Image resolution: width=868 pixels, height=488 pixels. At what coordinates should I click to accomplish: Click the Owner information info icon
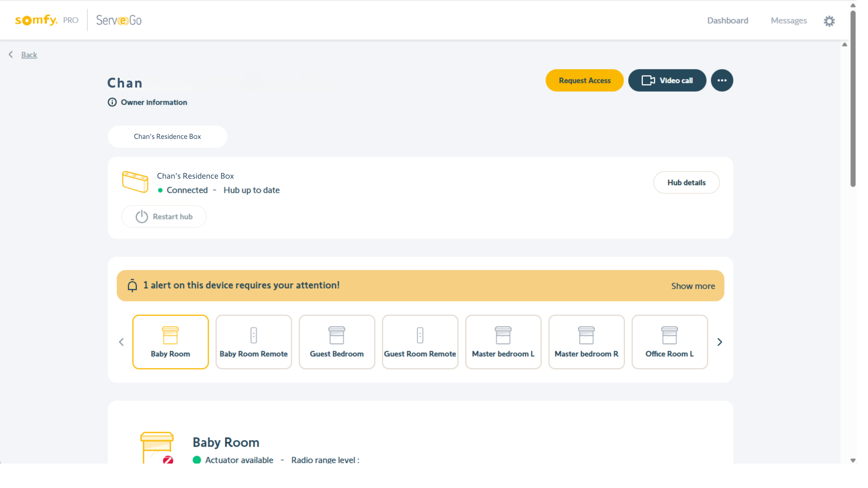click(x=112, y=102)
